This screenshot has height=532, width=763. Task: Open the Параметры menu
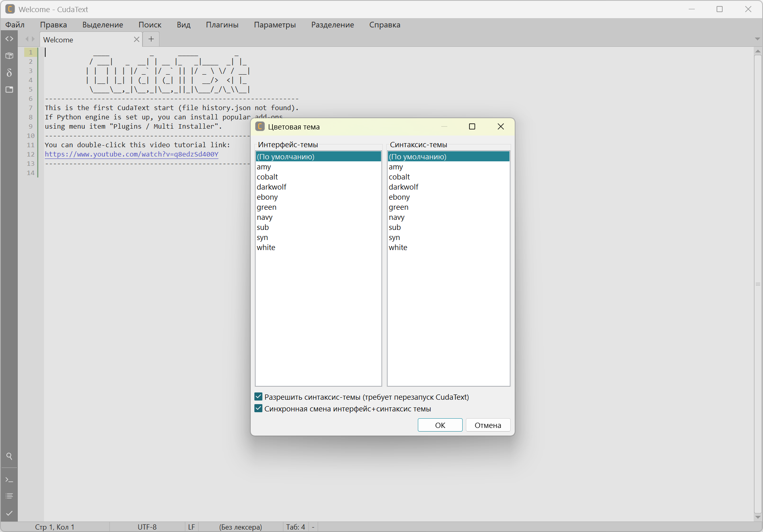point(275,25)
